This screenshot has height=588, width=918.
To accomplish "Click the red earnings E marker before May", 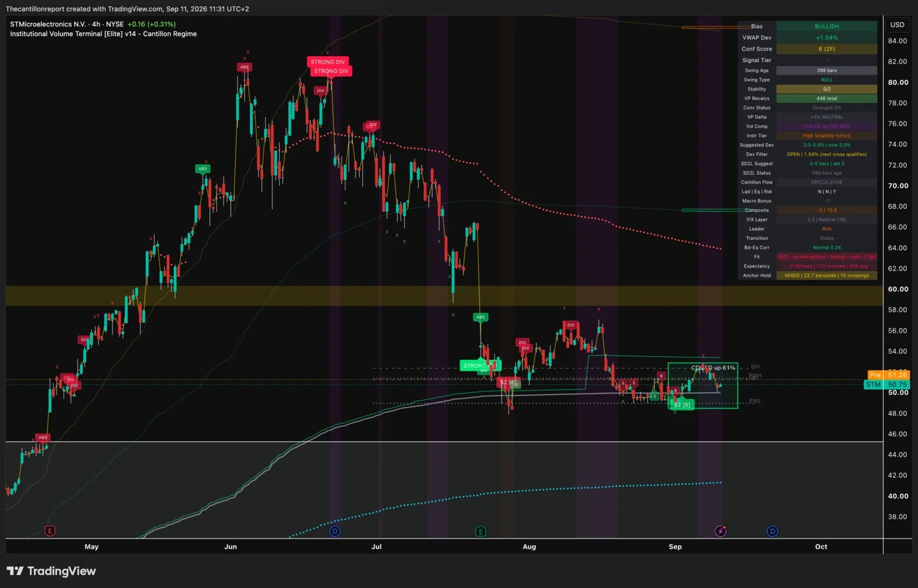I will [x=50, y=531].
